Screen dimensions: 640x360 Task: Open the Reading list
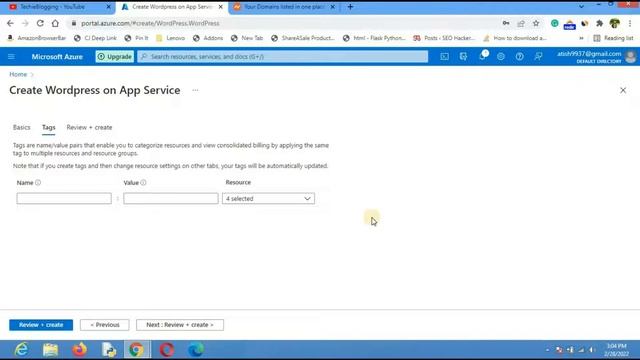[x=613, y=38]
